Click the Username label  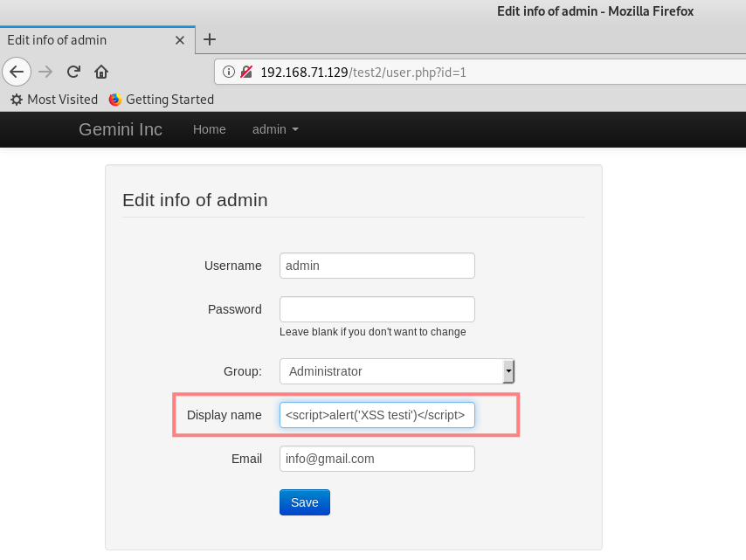click(x=233, y=266)
